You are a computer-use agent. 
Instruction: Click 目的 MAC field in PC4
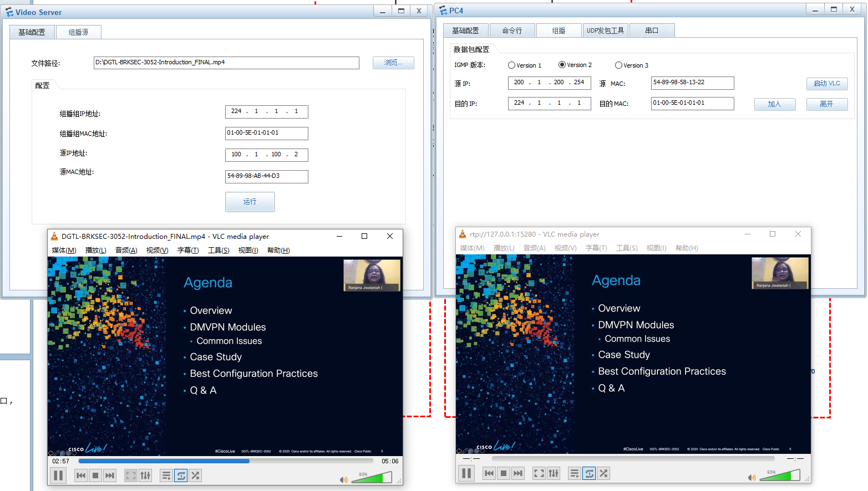pos(693,103)
